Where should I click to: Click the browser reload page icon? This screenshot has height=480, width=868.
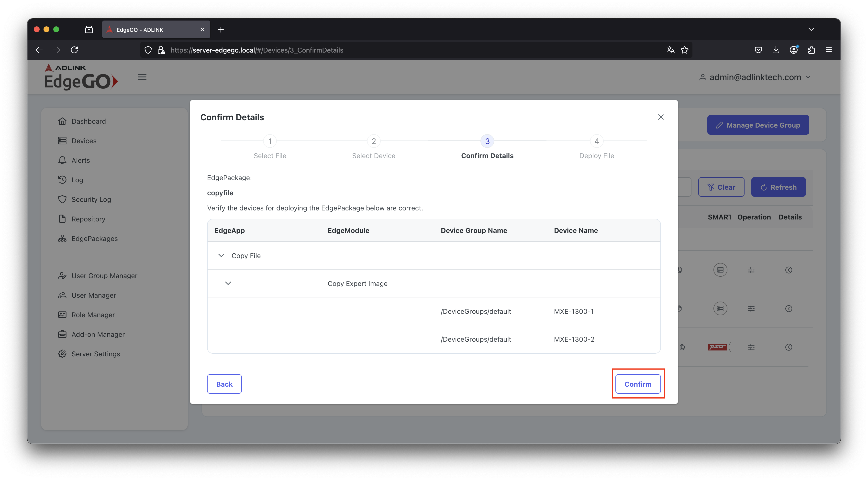coord(75,50)
